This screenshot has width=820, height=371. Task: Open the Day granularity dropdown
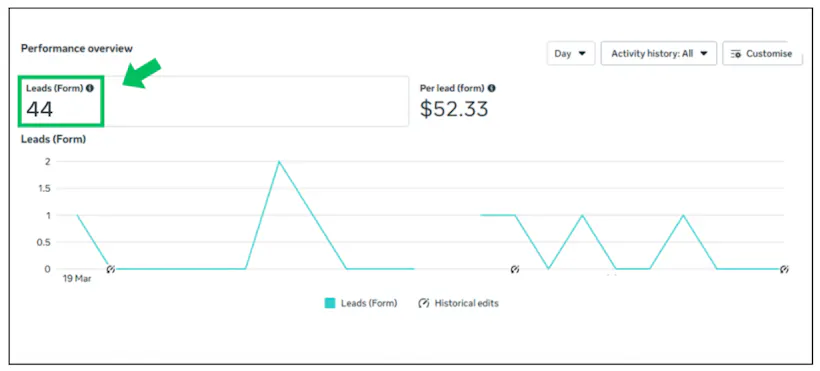click(x=571, y=54)
